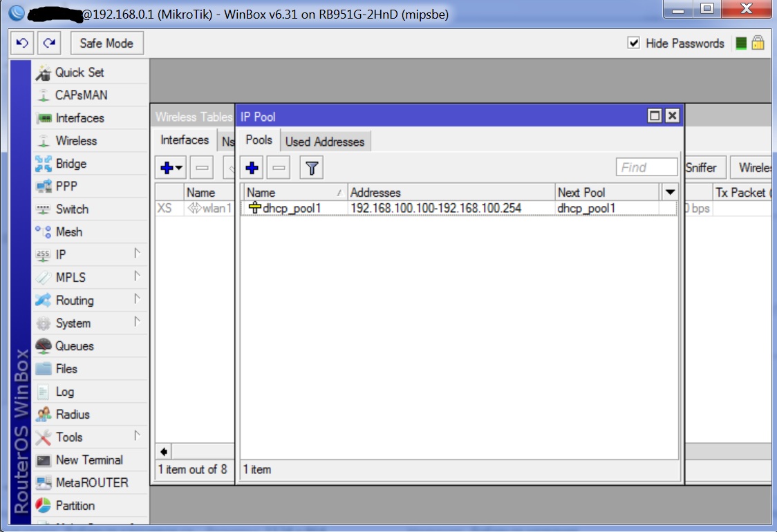Add a new IP pool with plus icon
This screenshot has width=777, height=532.
(252, 168)
